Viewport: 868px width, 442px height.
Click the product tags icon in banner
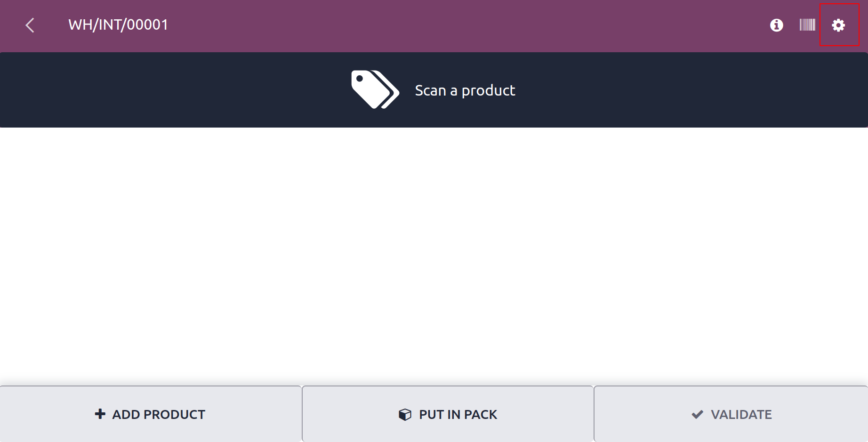point(375,89)
